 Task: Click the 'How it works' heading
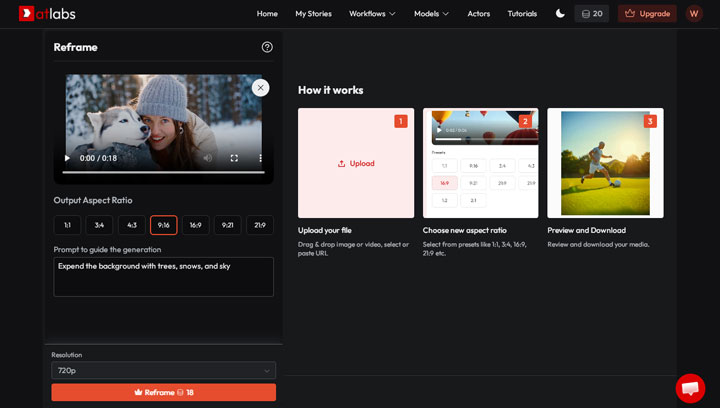click(331, 90)
